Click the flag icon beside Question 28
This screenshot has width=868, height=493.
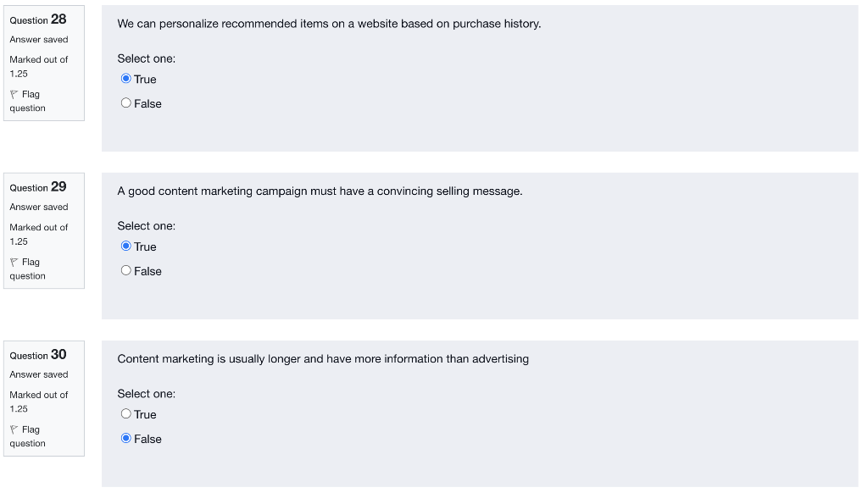[x=13, y=93]
